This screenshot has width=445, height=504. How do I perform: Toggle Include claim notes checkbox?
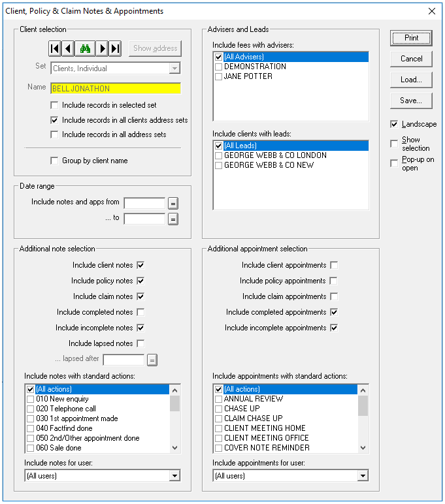tap(140, 296)
